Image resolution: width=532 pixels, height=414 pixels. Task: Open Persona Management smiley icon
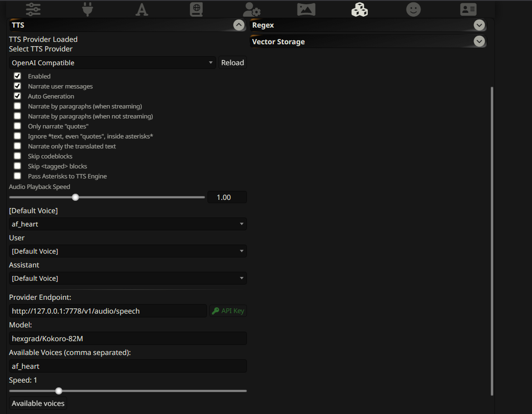414,9
